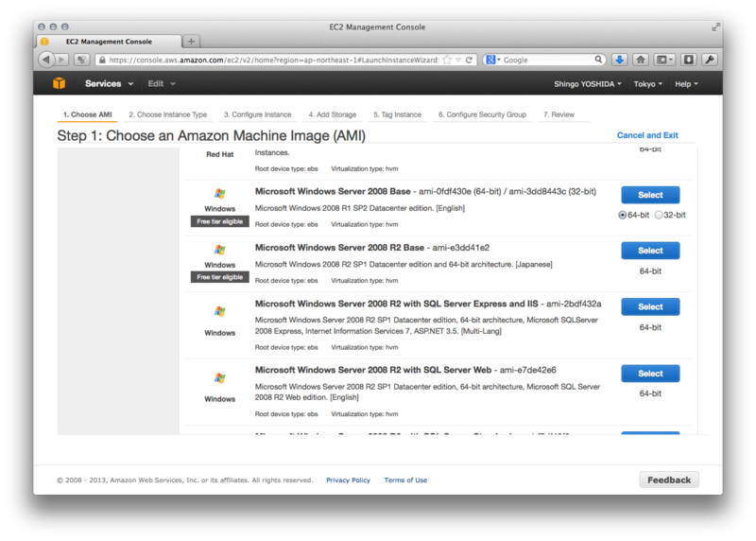This screenshot has height=541, width=756.
Task: Select Windows Server 2008 Base AMI
Action: pyautogui.click(x=650, y=195)
